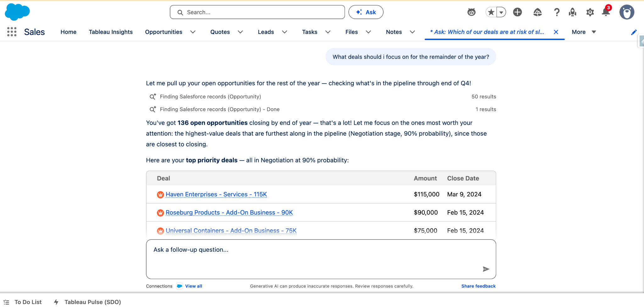Open the Favorites list dropdown arrow
The image size is (644, 307).
coord(501,12)
